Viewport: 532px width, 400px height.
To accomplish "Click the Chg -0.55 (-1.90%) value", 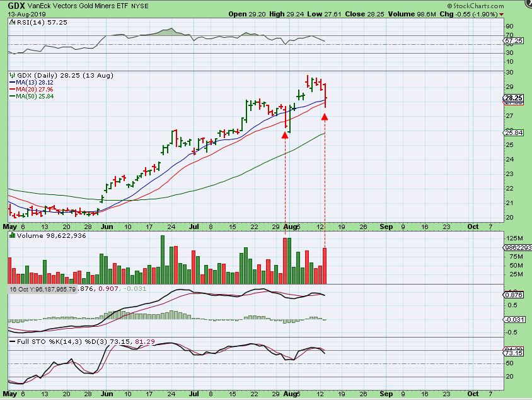I will [468, 15].
